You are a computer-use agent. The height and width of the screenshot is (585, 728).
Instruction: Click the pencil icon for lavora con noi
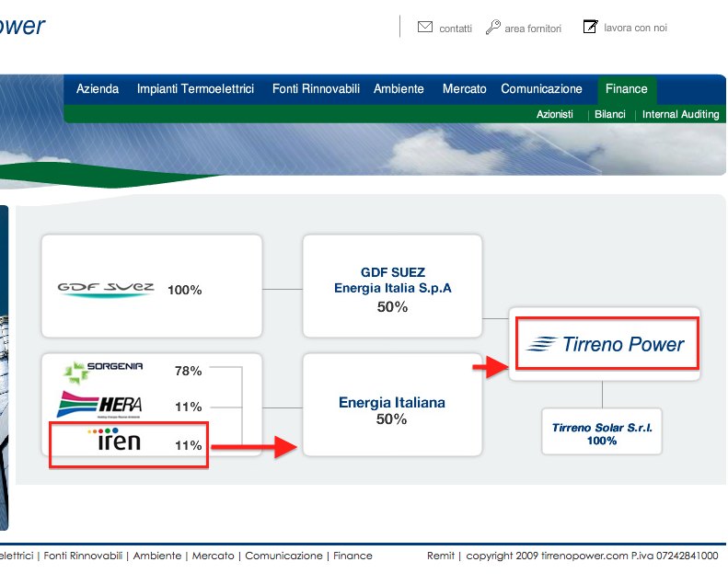[591, 28]
